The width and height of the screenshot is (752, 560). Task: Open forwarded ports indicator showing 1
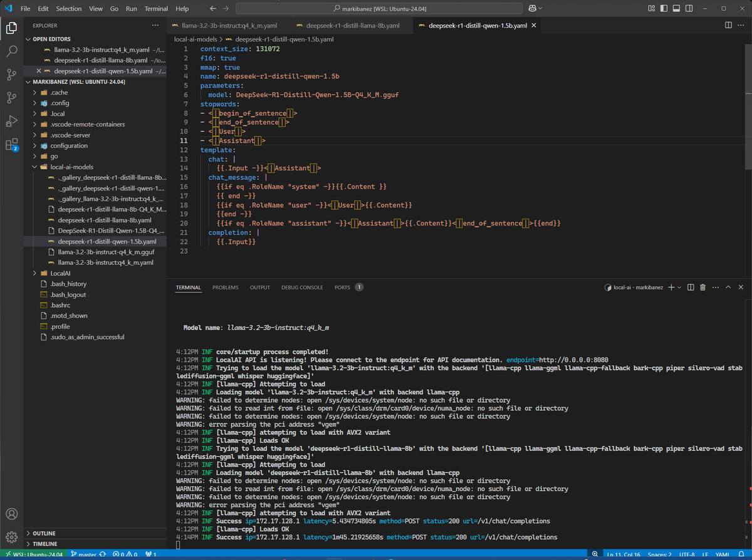(x=150, y=554)
